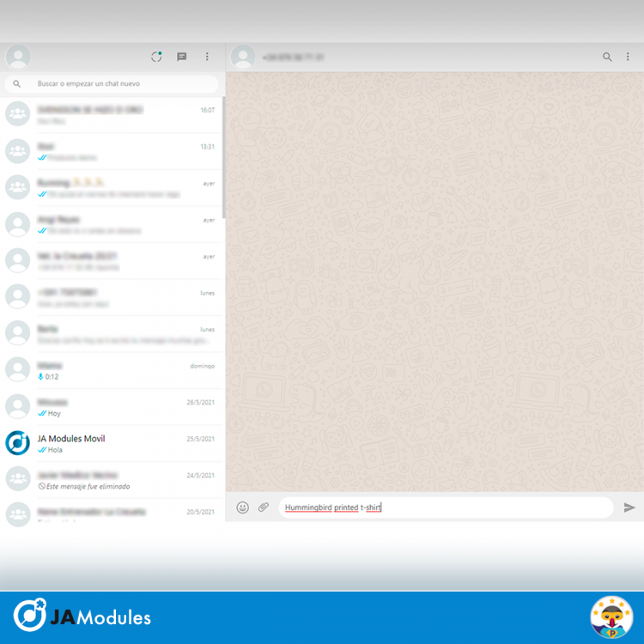Click into the "Buscar o empezar un chat nuevo" field
This screenshot has height=644, width=644.
pyautogui.click(x=112, y=84)
